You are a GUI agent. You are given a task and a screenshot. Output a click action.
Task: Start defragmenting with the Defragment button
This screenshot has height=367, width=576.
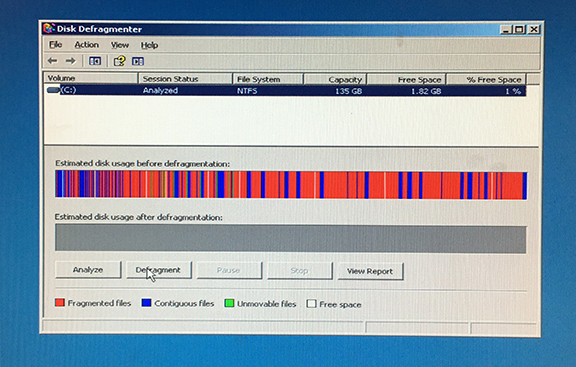159,270
